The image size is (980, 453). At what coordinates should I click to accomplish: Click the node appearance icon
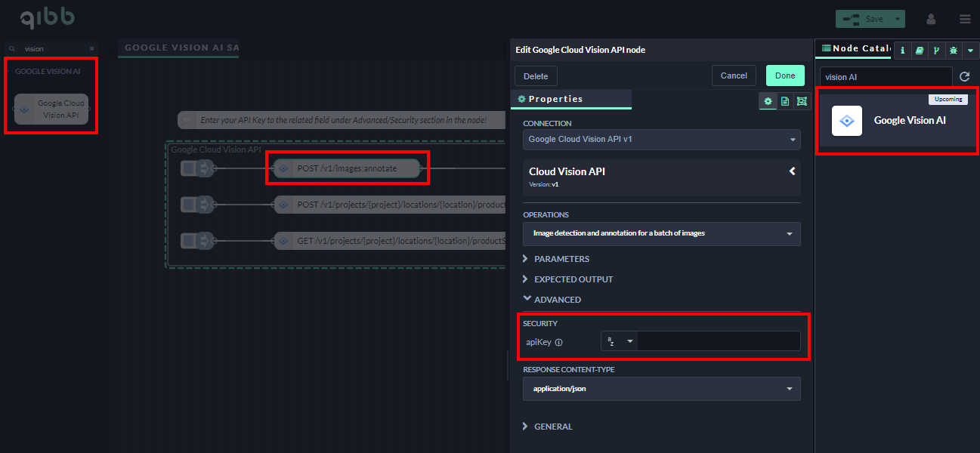[x=802, y=101]
